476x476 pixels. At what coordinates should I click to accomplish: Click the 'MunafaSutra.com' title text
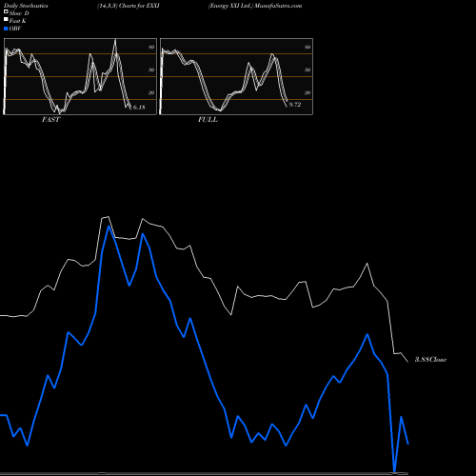278,6
